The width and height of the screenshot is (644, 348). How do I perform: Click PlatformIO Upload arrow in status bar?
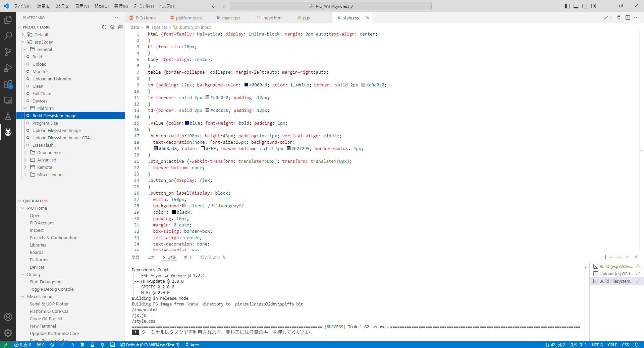(x=72, y=345)
